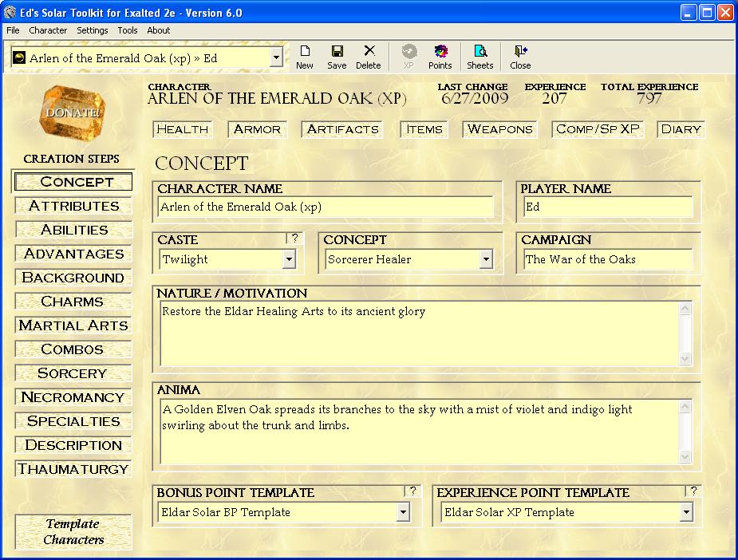Screen dimensions: 738x560
Task: Click the Close toolbar icon
Action: [520, 57]
